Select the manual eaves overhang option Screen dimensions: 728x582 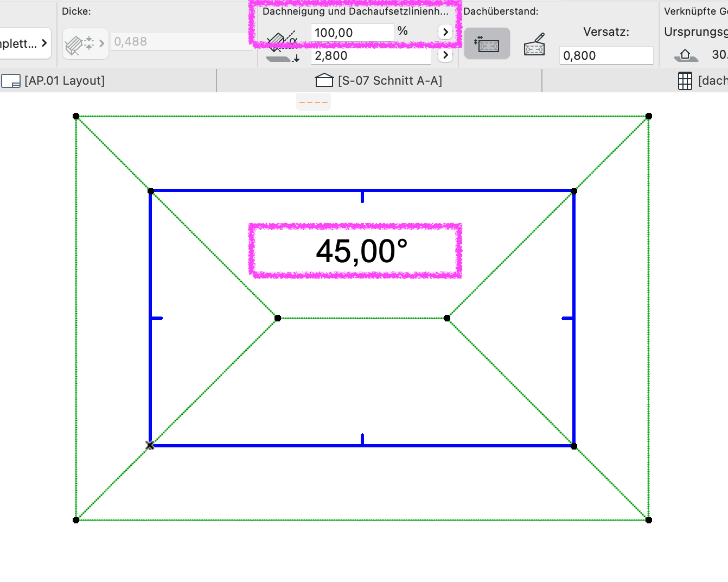[x=534, y=44]
